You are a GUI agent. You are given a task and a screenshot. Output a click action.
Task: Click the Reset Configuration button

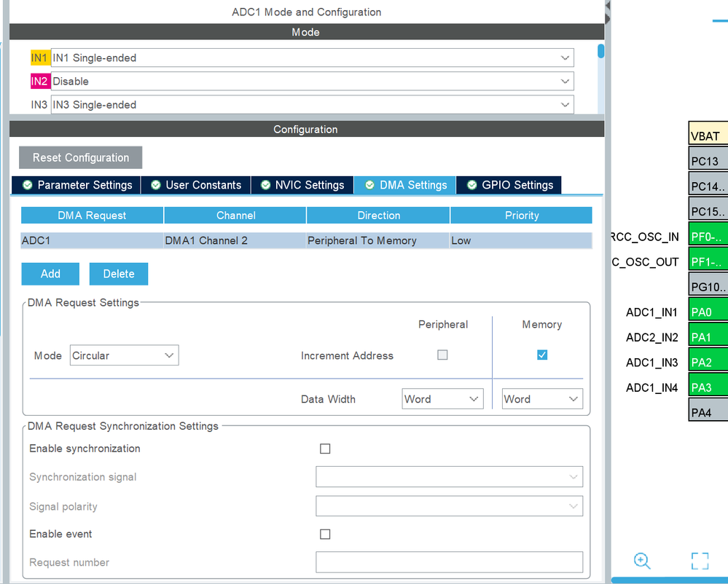(x=80, y=158)
